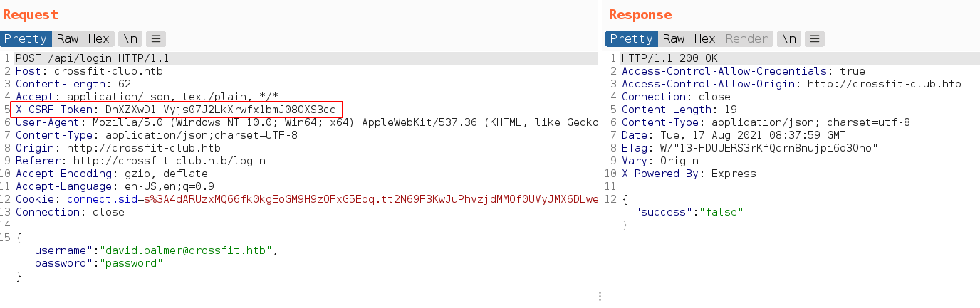Open the Response Render tab
Screen dimensions: 980x308
[x=746, y=39]
